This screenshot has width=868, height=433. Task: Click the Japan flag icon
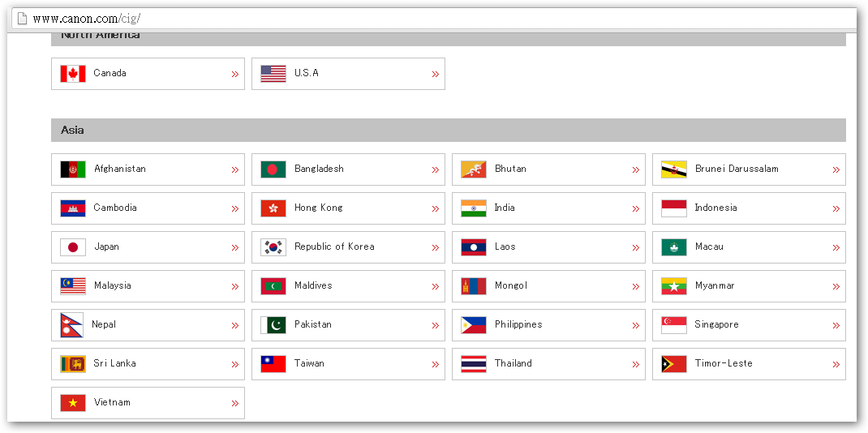point(73,247)
